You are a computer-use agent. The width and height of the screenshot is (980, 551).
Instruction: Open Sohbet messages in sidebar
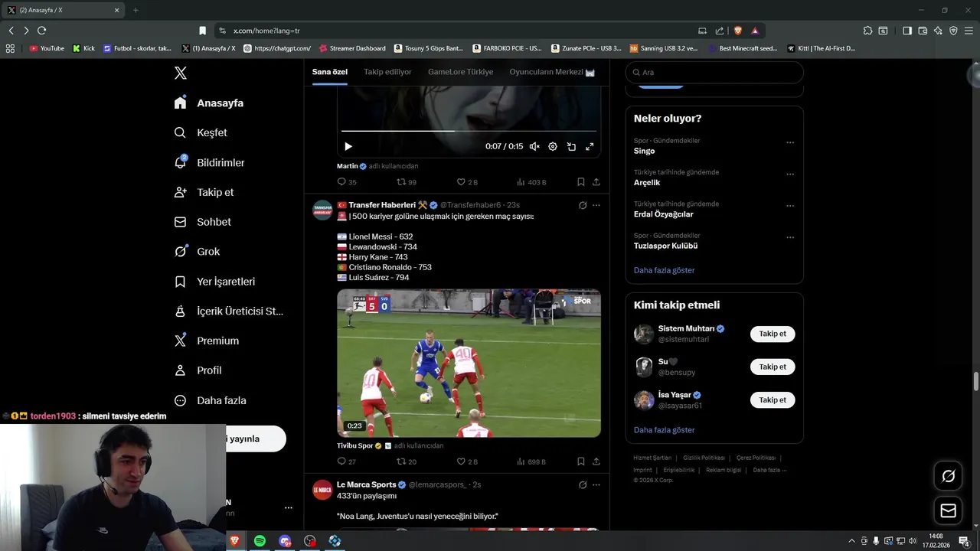tap(203, 222)
